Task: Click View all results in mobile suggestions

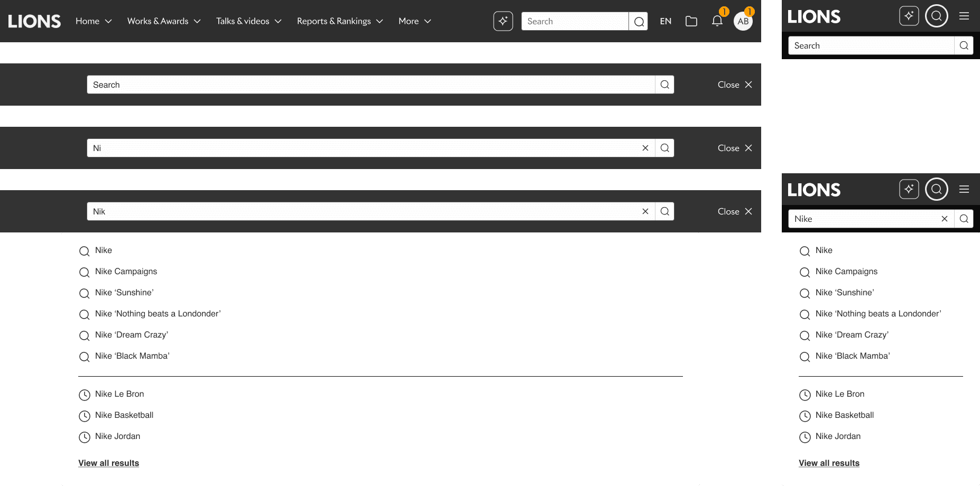Action: click(829, 463)
